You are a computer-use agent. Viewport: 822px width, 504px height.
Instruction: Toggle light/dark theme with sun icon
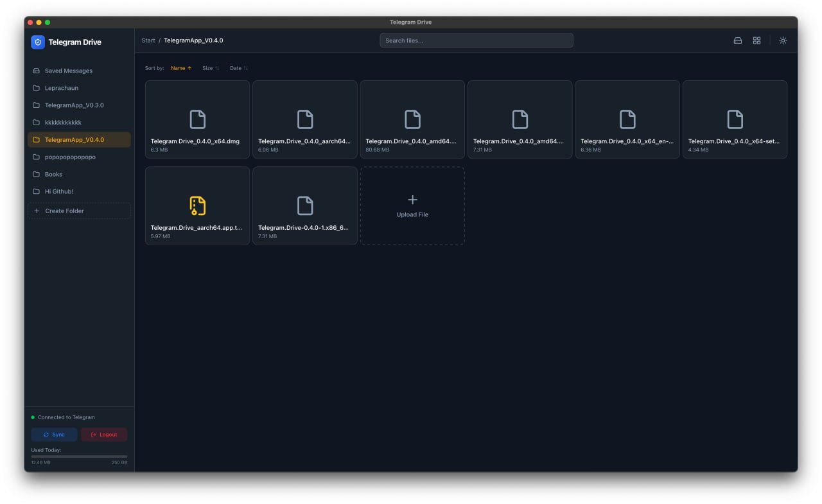click(783, 40)
